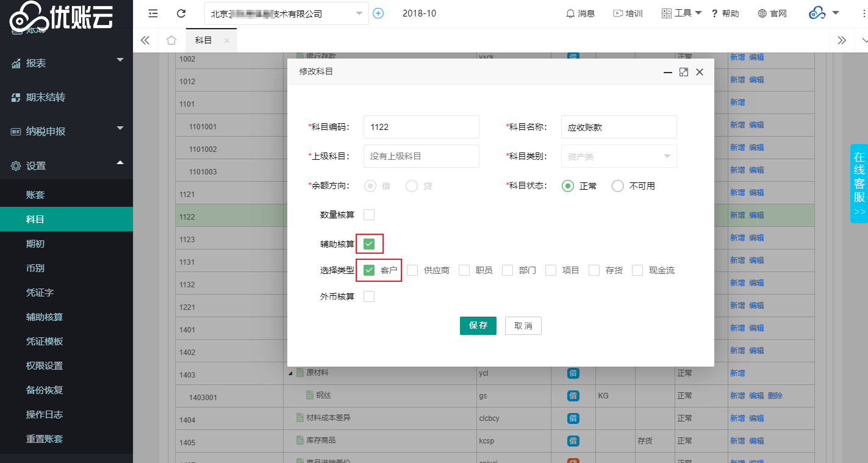This screenshot has height=463, width=868.
Task: Click the document icon beside 材料成本差异
Action: coord(299,418)
